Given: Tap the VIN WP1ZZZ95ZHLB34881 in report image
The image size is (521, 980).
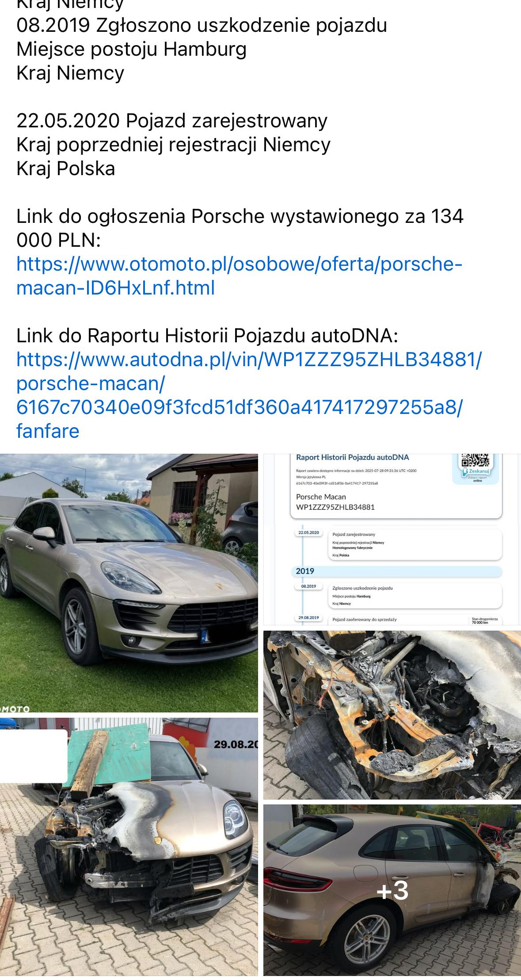Looking at the screenshot, I should tap(335, 507).
